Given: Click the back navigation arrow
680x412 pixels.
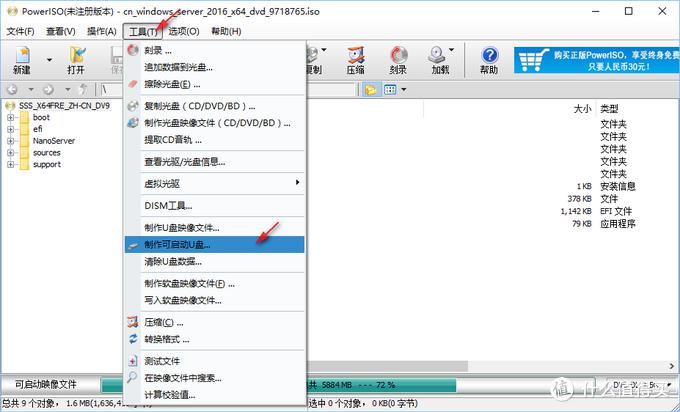Looking at the screenshot, I should pos(13,90).
